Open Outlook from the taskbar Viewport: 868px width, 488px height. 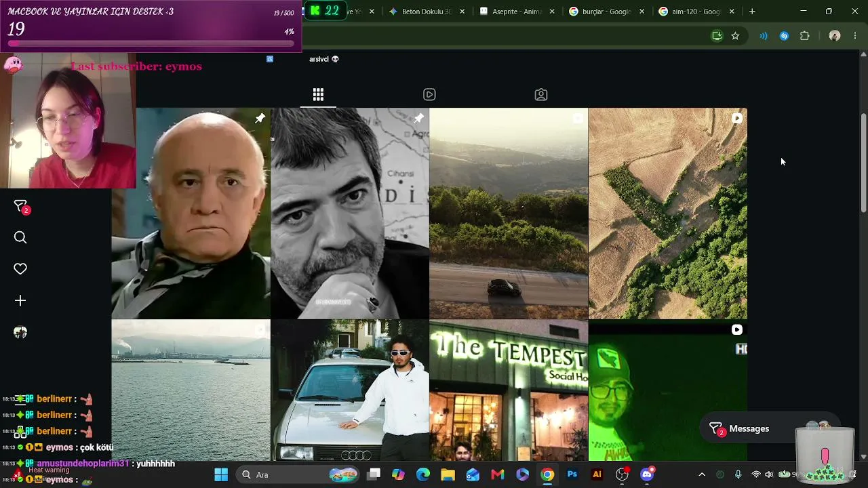pyautogui.click(x=473, y=474)
